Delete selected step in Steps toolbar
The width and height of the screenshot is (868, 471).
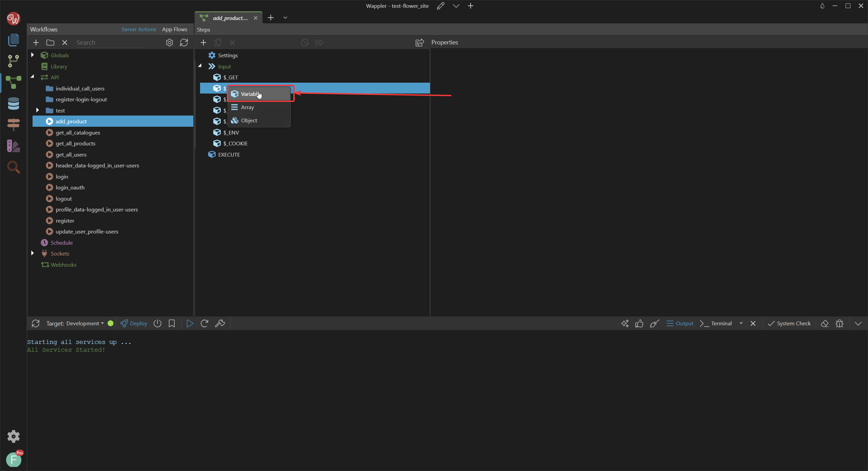(232, 42)
